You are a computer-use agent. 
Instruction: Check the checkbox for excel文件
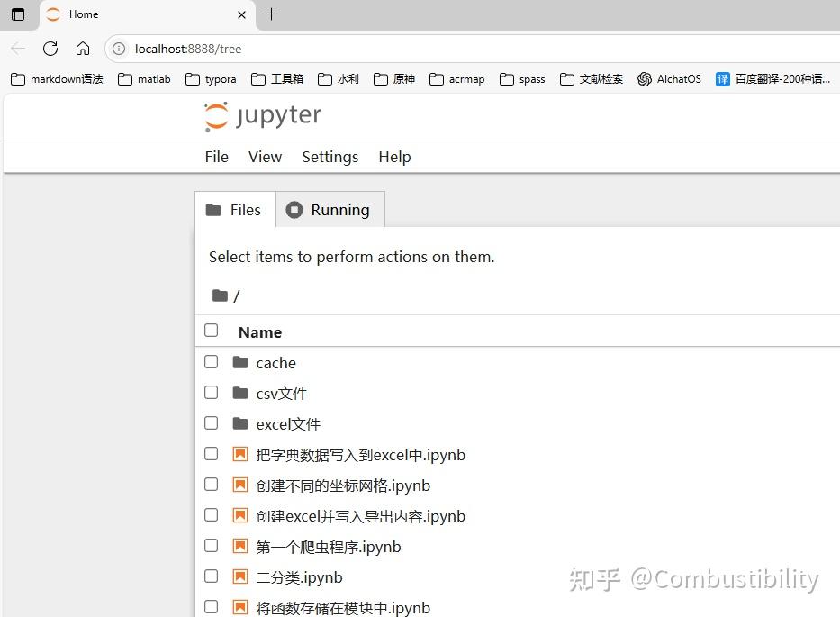point(211,422)
